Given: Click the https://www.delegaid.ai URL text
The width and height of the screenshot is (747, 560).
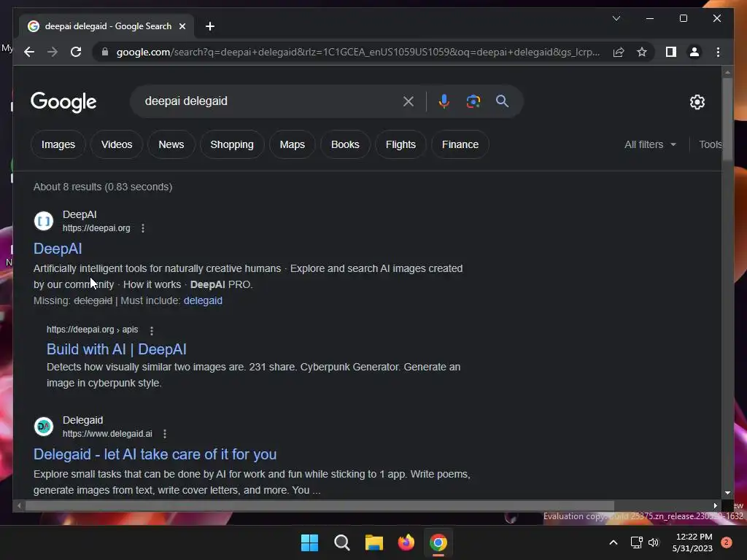Looking at the screenshot, I should coord(107,434).
